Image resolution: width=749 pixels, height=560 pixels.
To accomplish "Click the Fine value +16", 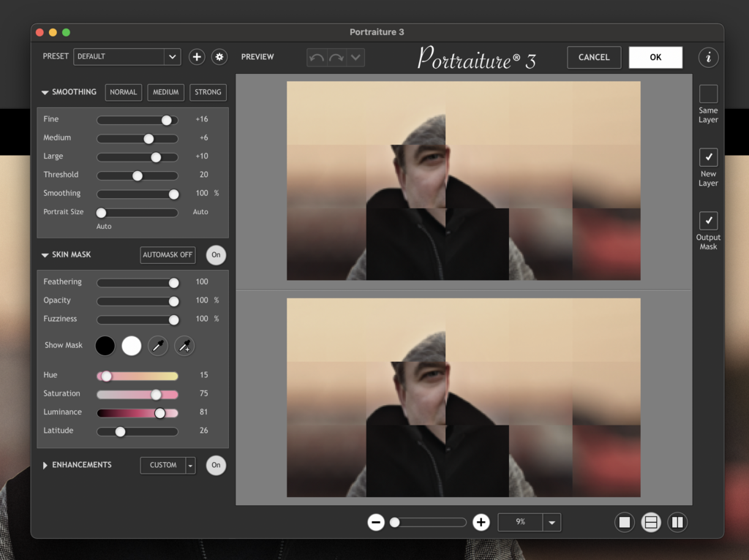I will 202,119.
